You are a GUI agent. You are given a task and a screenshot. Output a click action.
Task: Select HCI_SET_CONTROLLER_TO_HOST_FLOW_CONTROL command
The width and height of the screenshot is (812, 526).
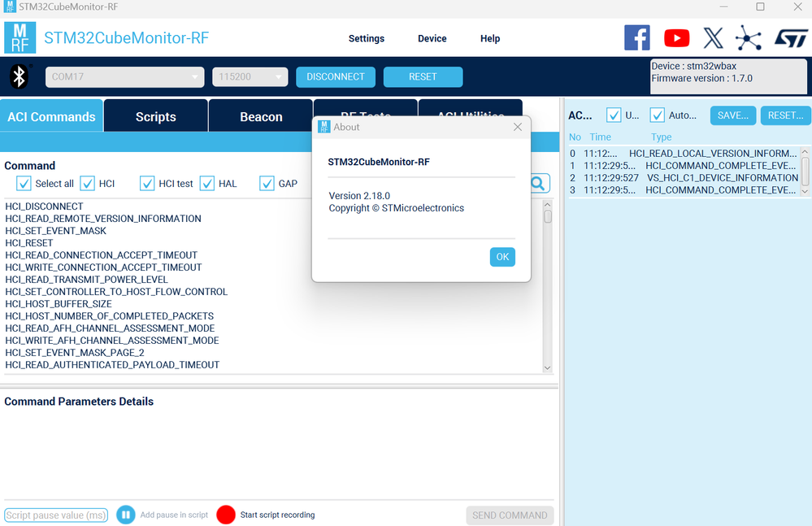click(x=116, y=292)
